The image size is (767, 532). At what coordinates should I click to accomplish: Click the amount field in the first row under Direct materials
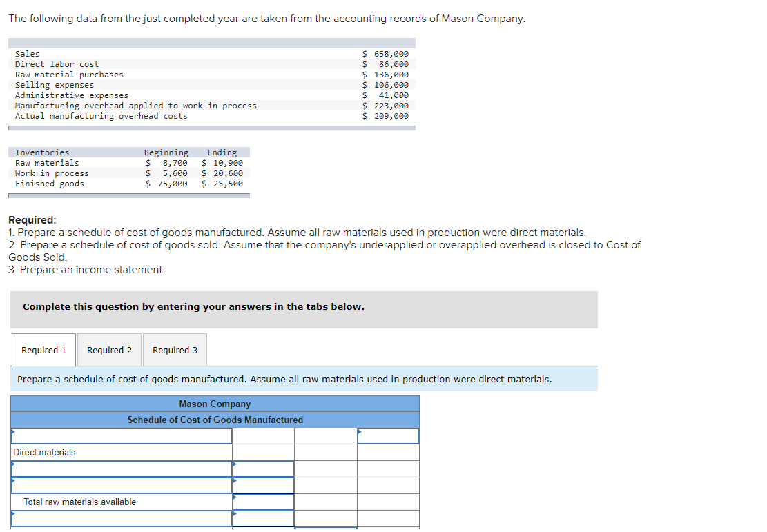coord(263,469)
